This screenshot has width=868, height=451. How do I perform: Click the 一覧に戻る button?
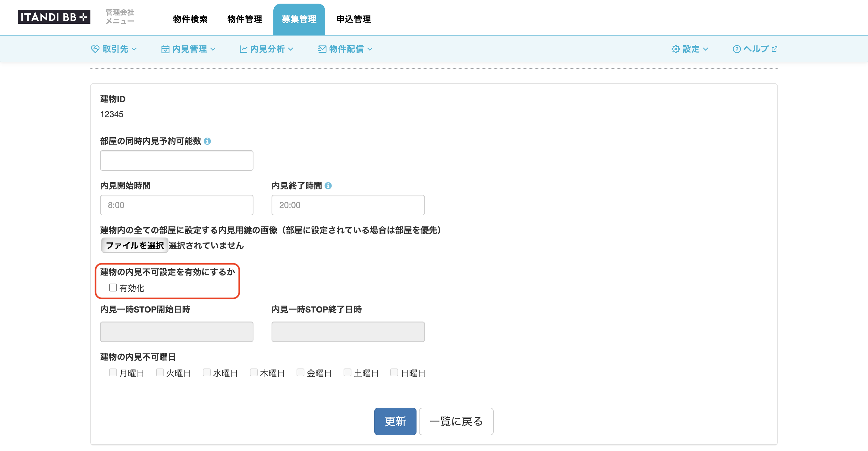pyautogui.click(x=456, y=421)
